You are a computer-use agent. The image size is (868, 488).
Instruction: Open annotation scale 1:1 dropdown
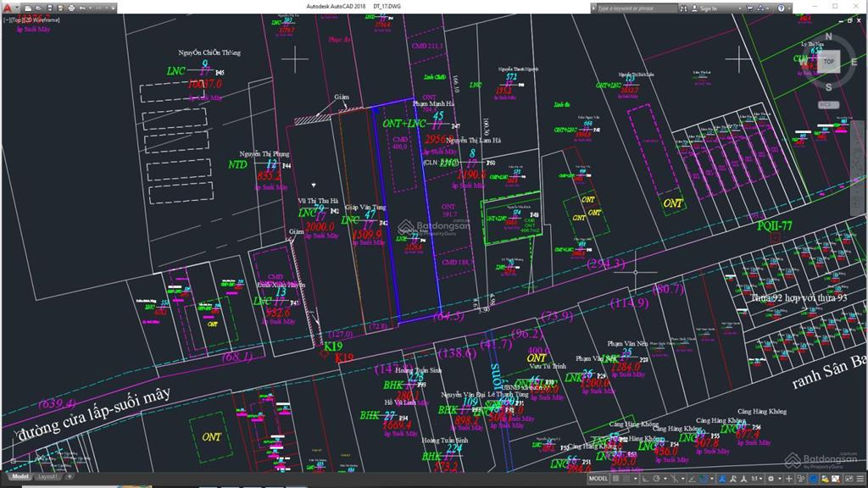click(756, 479)
